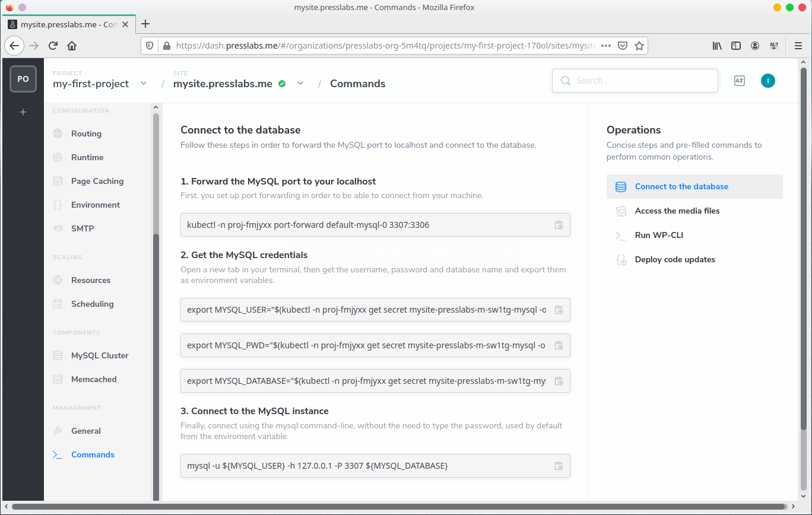
Task: Focus the Search input field
Action: (x=635, y=81)
